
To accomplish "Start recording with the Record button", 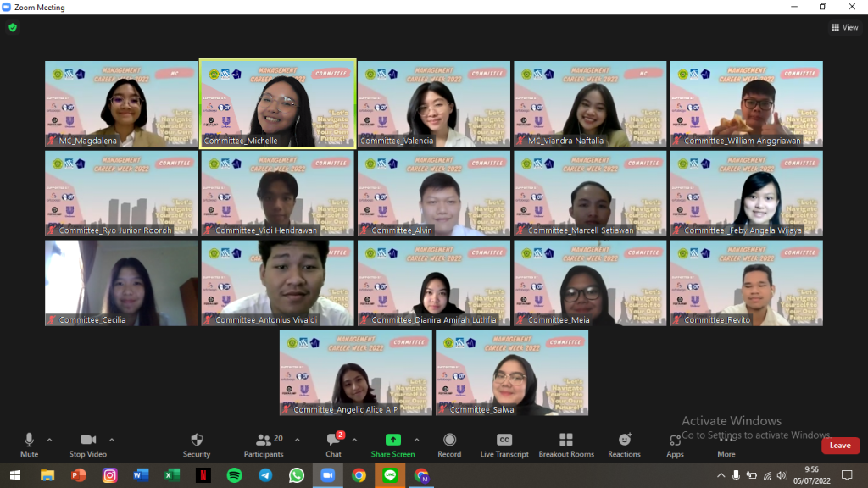I will (449, 444).
